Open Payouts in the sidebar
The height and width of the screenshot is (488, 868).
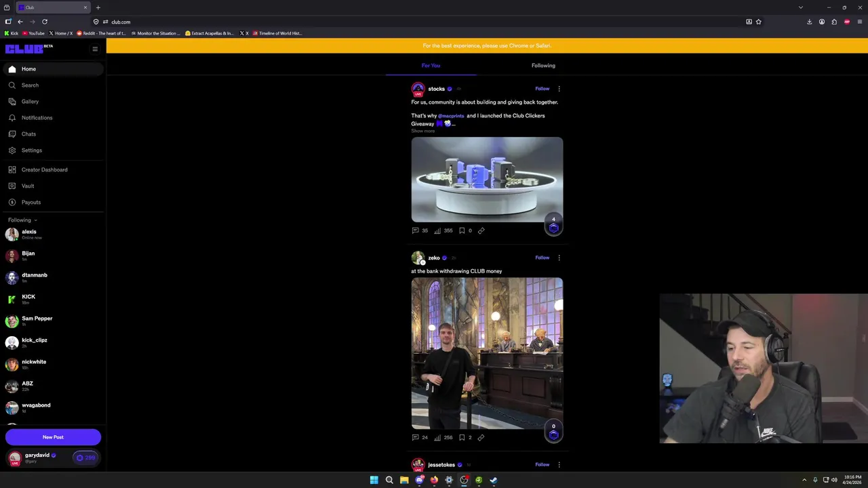point(52,202)
